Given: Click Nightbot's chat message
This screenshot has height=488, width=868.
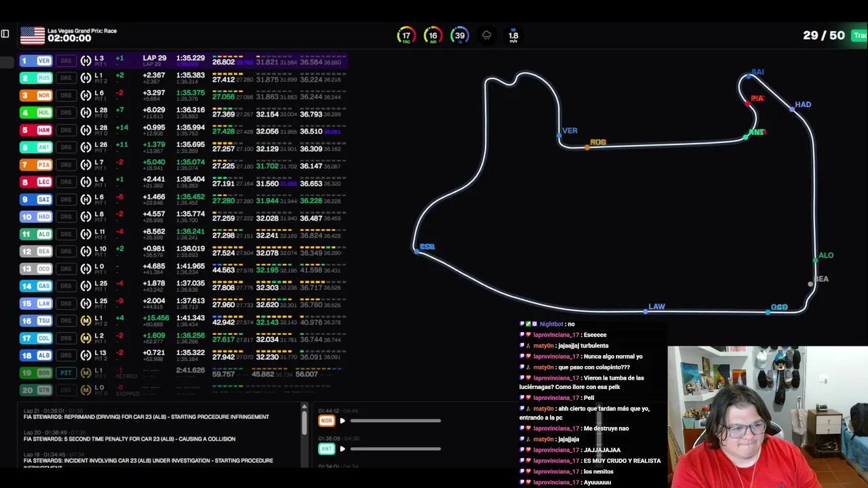Looking at the screenshot, I should pos(547,324).
